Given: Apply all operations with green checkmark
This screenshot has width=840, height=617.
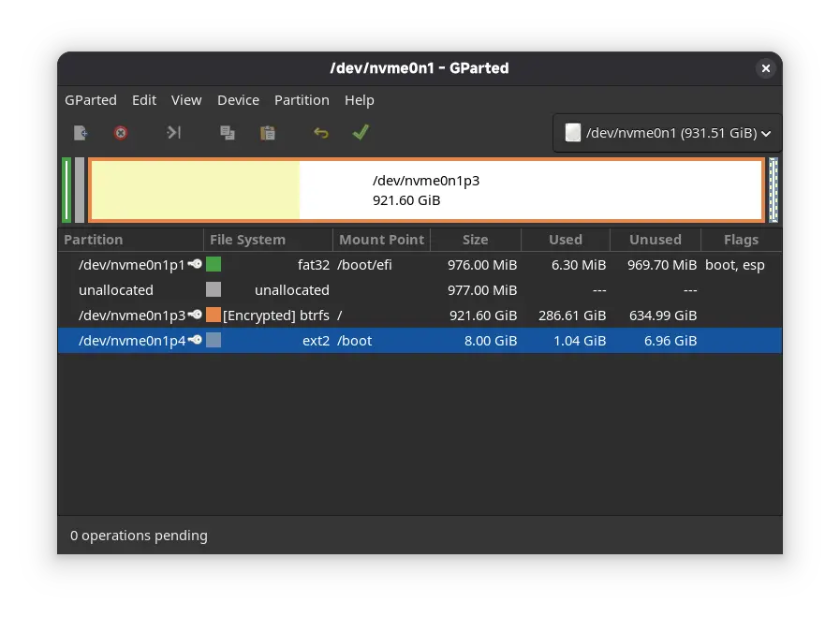Looking at the screenshot, I should [x=361, y=132].
